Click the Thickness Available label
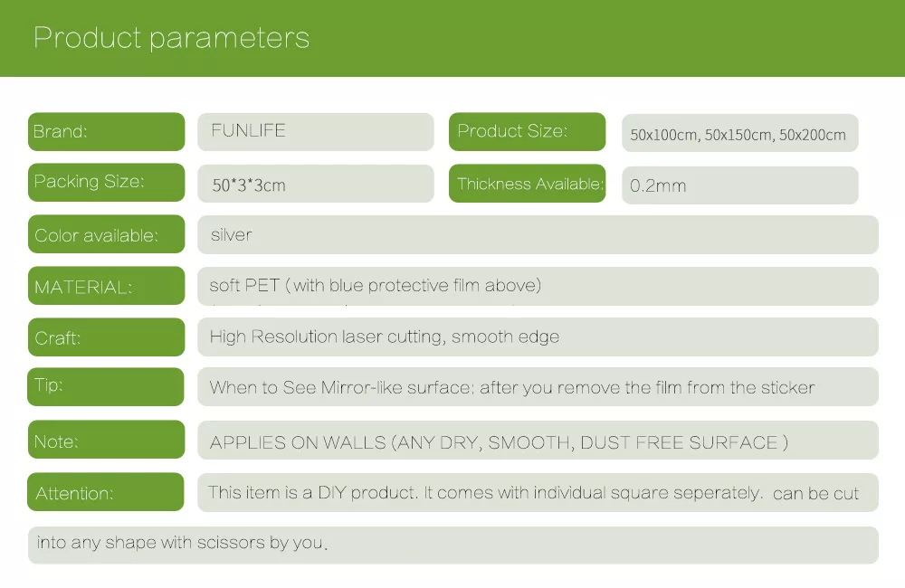The image size is (905, 588). 527,184
